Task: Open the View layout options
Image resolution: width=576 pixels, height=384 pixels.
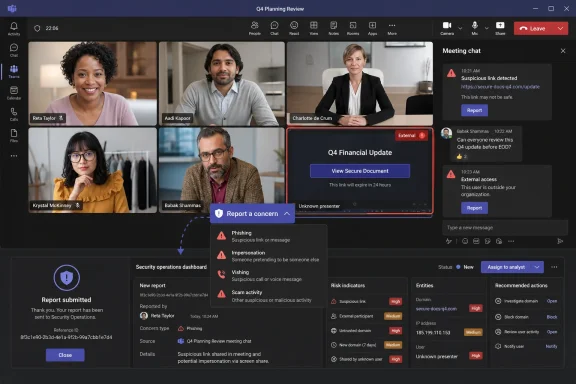Action: (313, 28)
